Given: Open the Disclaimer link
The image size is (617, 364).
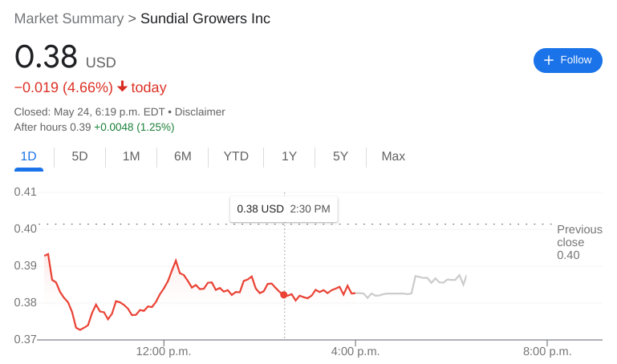Looking at the screenshot, I should (x=200, y=111).
